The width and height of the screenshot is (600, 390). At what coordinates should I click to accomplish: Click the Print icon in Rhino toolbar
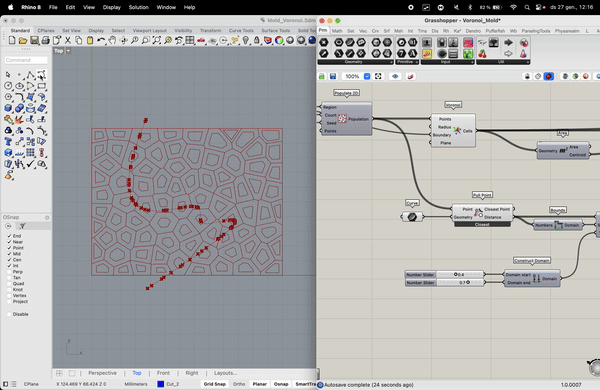tap(46, 40)
